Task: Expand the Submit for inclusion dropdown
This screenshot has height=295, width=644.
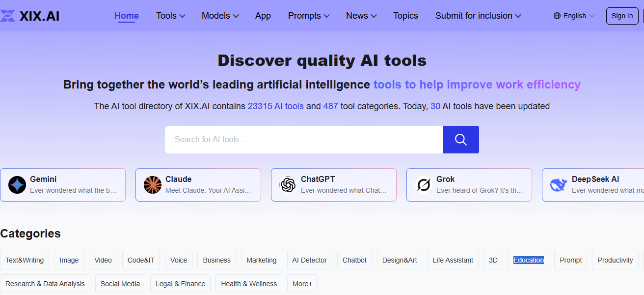Action: click(477, 15)
